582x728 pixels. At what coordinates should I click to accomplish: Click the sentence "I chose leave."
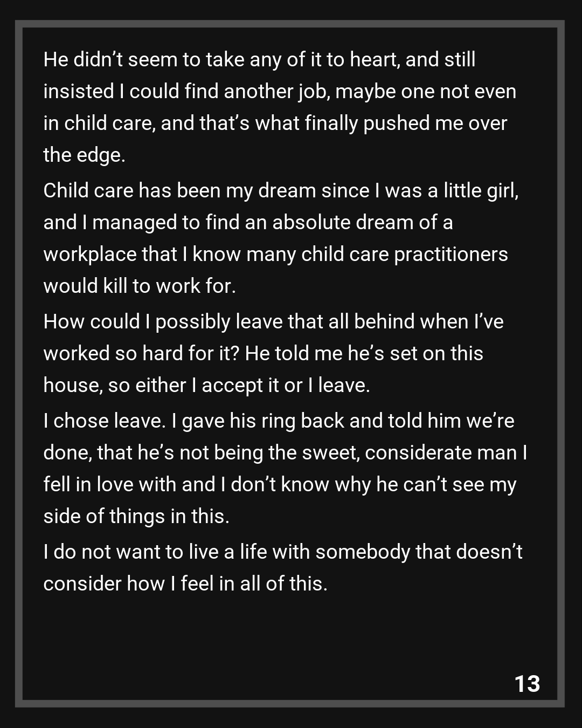click(x=104, y=421)
